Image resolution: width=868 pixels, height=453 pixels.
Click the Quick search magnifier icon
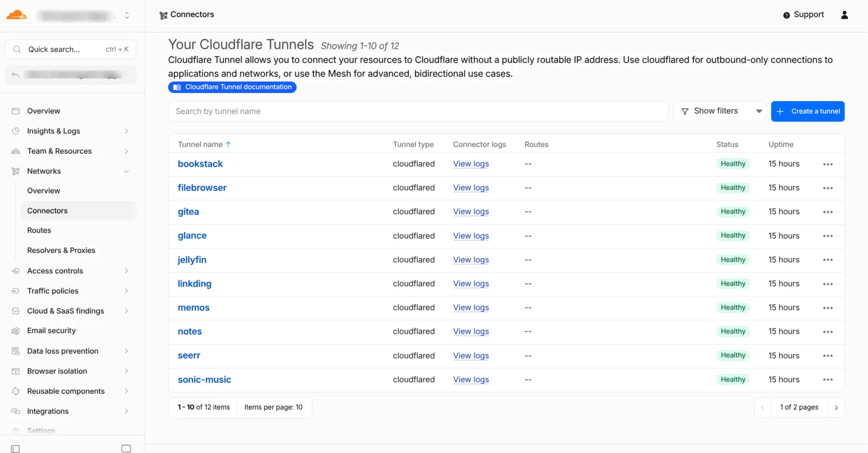pyautogui.click(x=17, y=49)
